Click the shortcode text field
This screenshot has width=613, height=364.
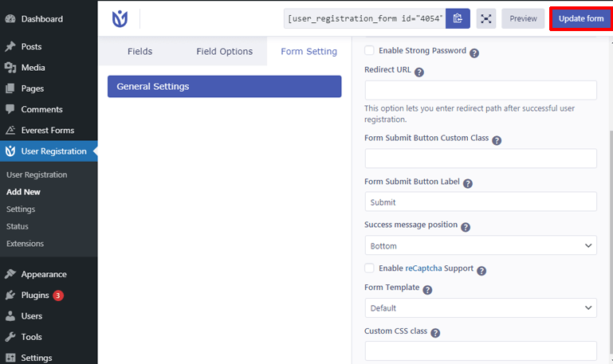click(365, 18)
